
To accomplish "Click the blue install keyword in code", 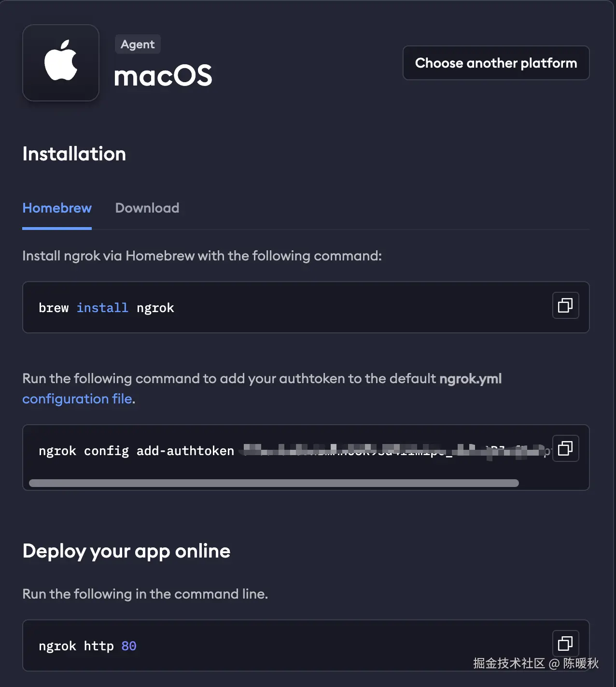I will point(102,308).
